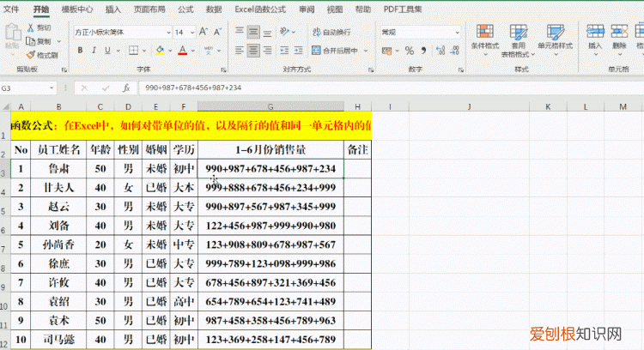Open the font size dropdown
The image size is (644, 350).
pyautogui.click(x=193, y=32)
